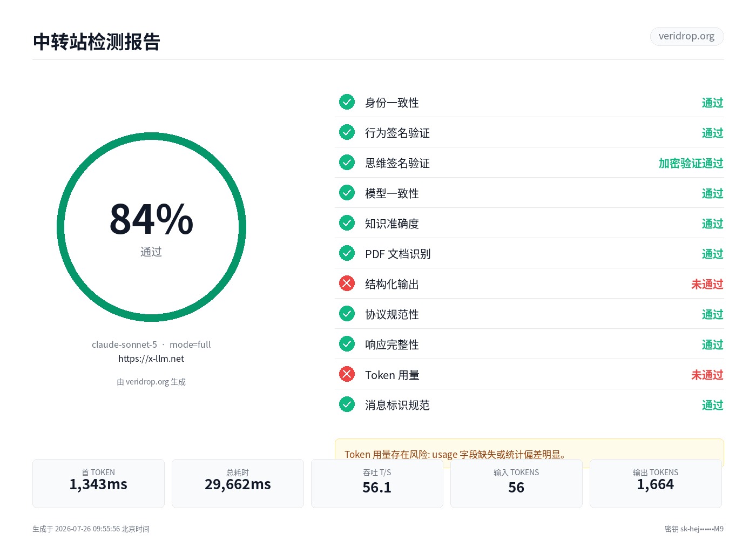The height and width of the screenshot is (540, 756).
Task: Select the 总耗时 29,662ms stat card
Action: click(x=238, y=483)
